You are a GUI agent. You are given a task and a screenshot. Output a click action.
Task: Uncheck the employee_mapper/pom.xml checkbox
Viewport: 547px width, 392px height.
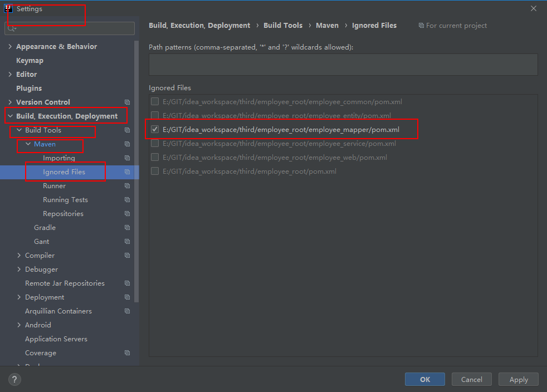[x=155, y=129]
